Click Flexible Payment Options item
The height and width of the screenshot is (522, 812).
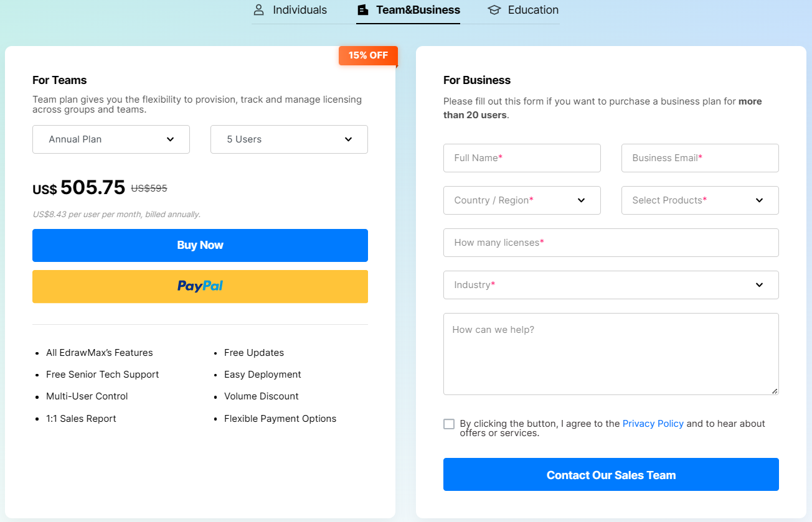[x=280, y=419]
